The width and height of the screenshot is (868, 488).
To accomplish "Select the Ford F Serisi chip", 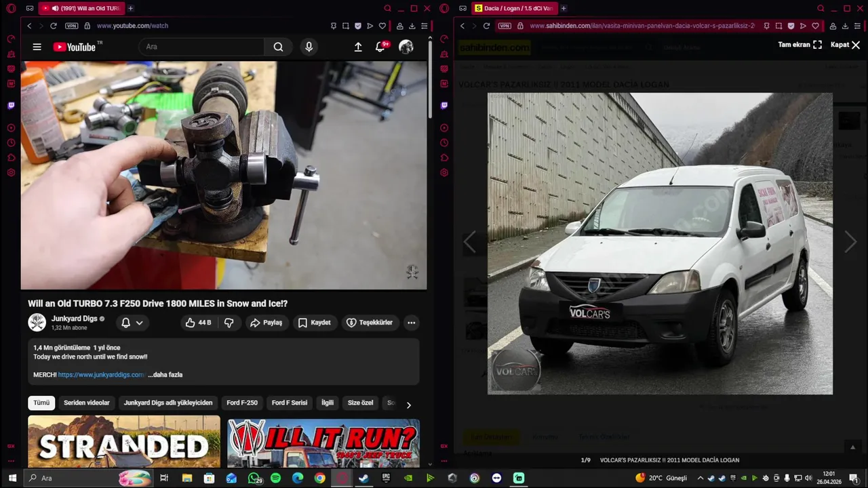I will tap(290, 403).
